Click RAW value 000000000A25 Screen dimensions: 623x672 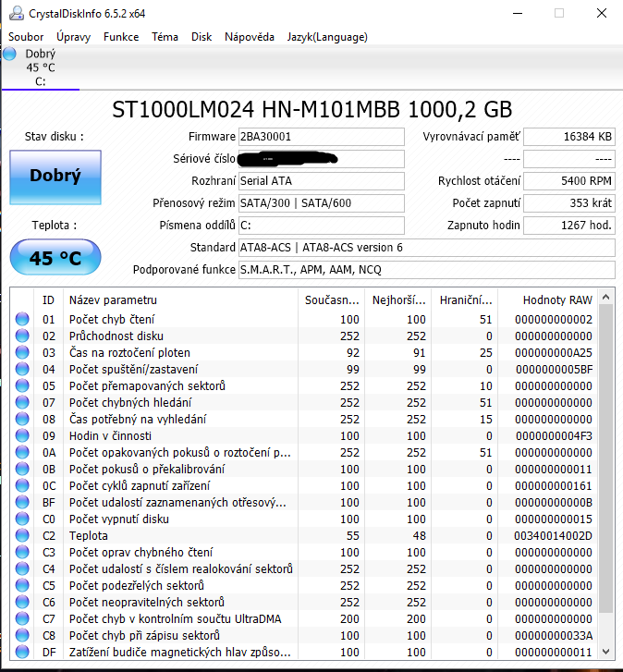554,353
